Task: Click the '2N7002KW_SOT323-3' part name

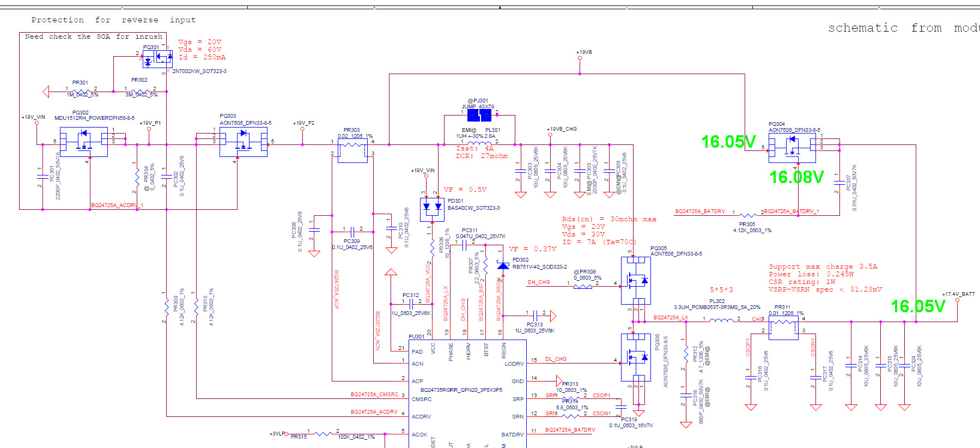Action: (199, 71)
